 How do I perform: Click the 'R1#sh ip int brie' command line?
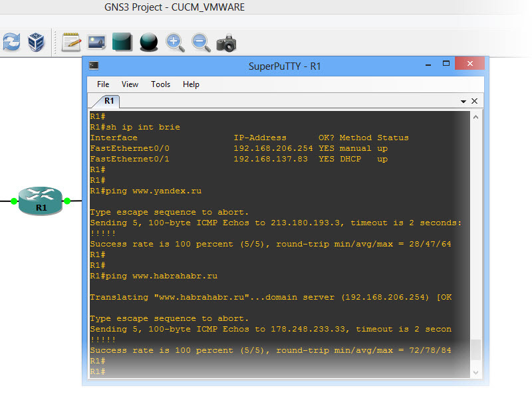[x=135, y=127]
